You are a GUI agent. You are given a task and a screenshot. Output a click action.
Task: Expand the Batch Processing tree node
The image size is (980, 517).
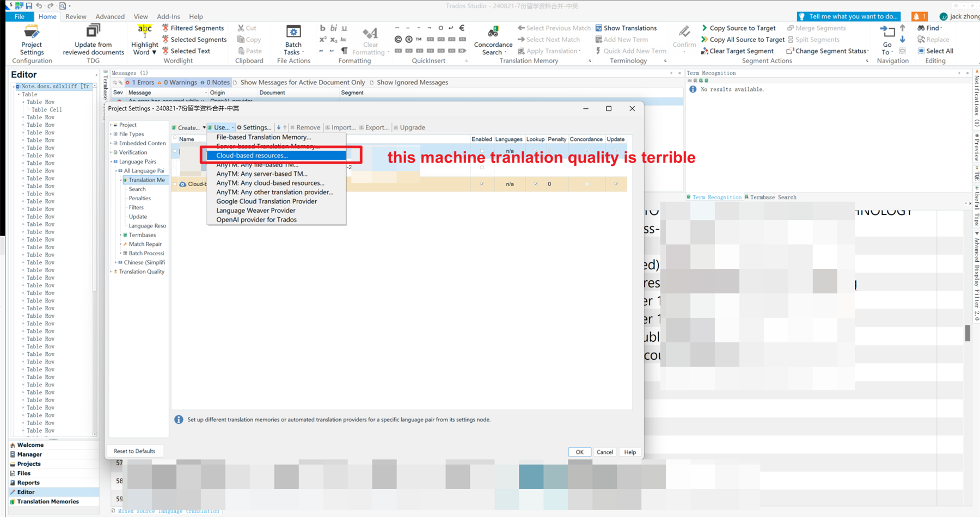coord(120,253)
